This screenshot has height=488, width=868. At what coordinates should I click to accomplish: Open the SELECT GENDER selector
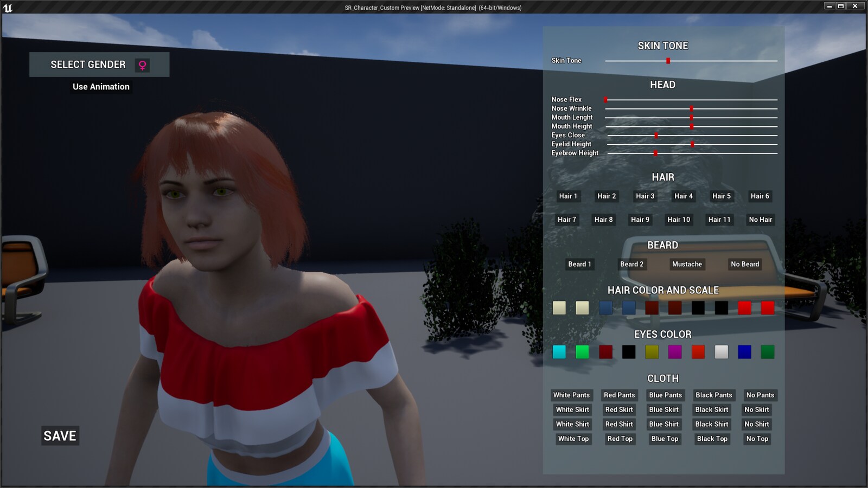88,65
